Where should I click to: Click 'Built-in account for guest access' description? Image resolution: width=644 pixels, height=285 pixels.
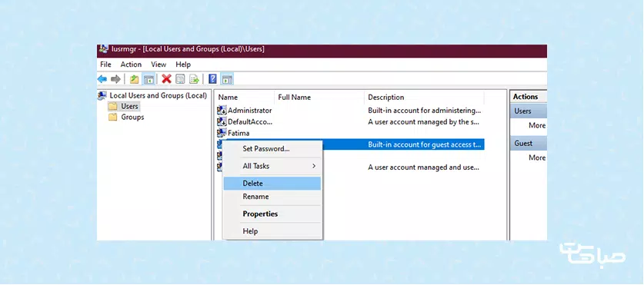point(424,144)
